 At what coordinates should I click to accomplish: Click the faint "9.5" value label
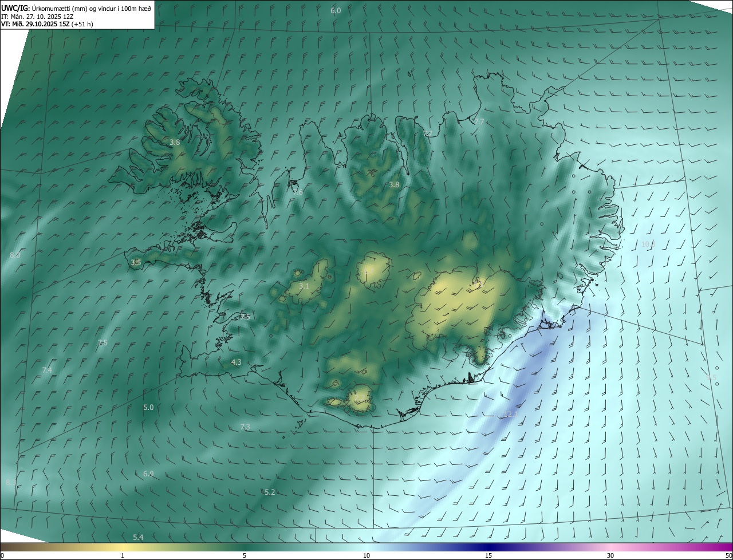(712, 377)
